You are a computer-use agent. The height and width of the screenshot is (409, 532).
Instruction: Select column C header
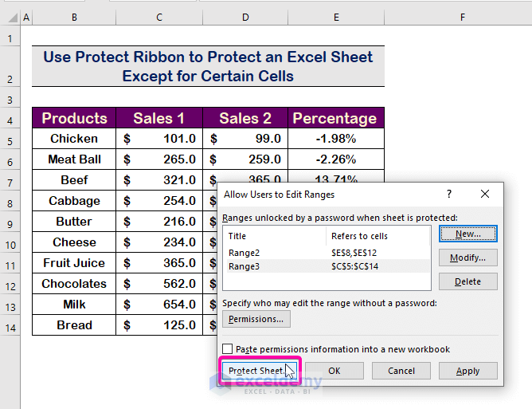159,17
